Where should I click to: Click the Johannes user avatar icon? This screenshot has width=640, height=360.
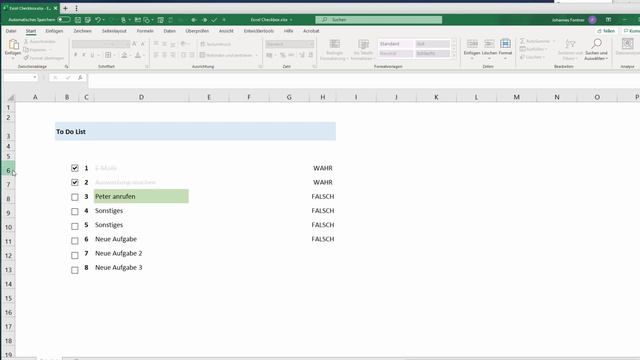(592, 20)
